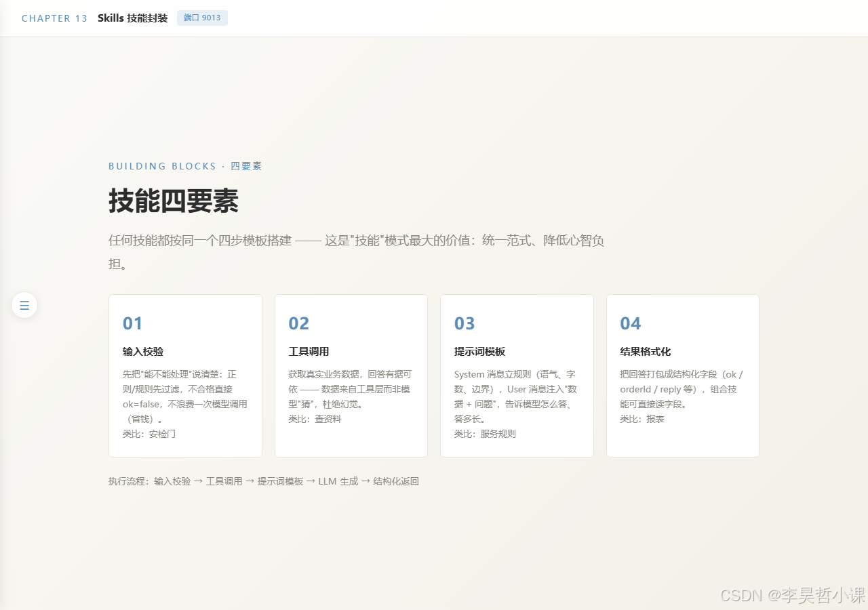868x610 pixels.
Task: Click the 执行流程 line below the cards
Action: [x=264, y=481]
